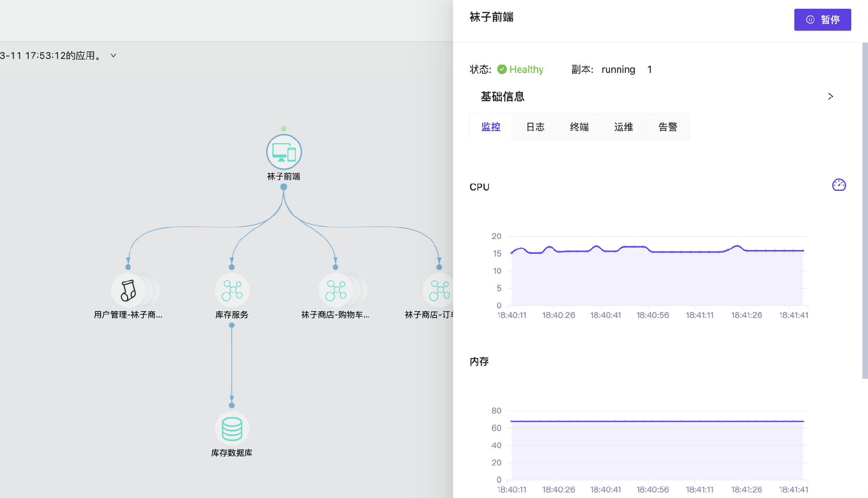Switch to the 日志 tab
The image size is (868, 498).
pos(535,127)
